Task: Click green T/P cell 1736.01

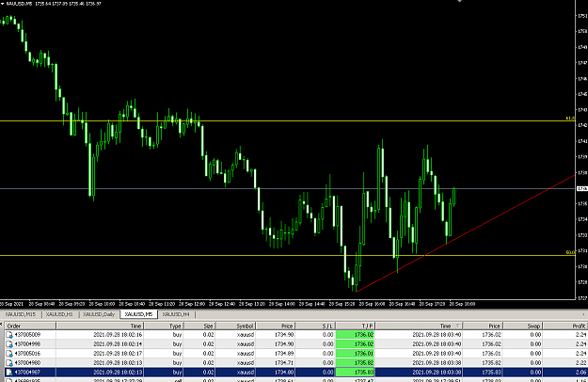Action: (x=355, y=354)
